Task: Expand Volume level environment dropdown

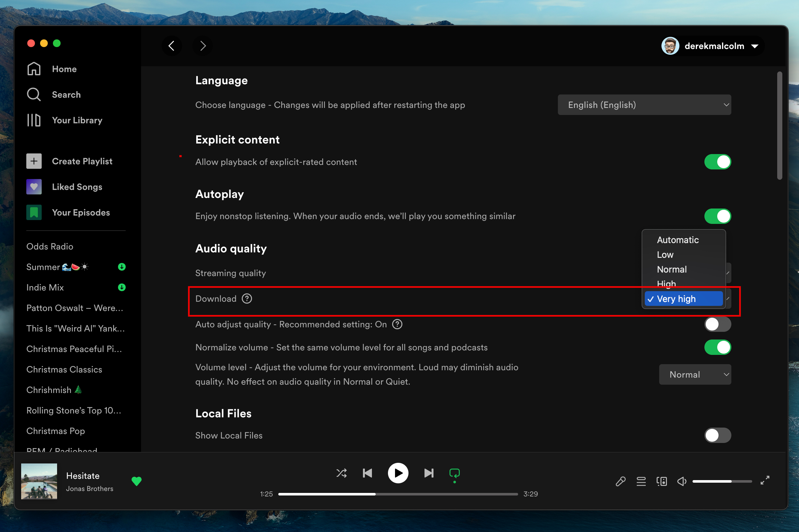Action: [696, 374]
